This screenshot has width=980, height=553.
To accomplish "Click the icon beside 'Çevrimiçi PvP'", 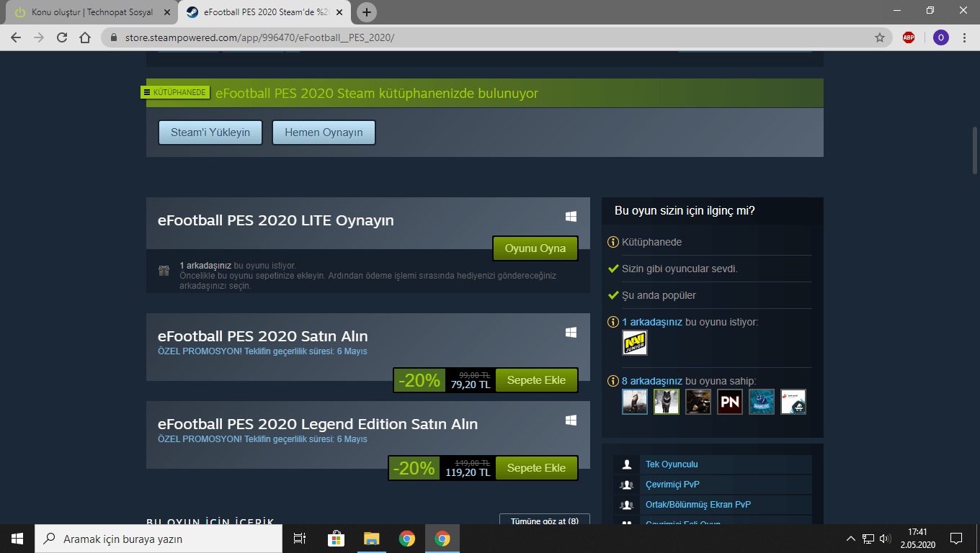I will pos(627,485).
